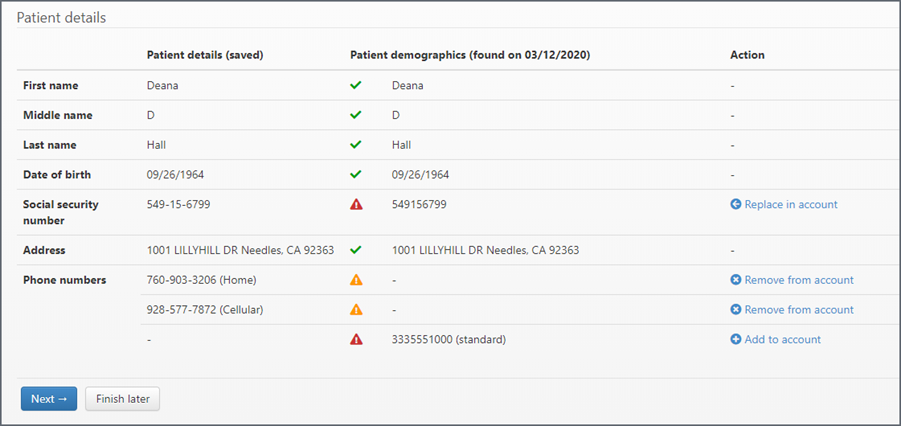The image size is (901, 426).
Task: Remove the Home phone from account
Action: [792, 280]
